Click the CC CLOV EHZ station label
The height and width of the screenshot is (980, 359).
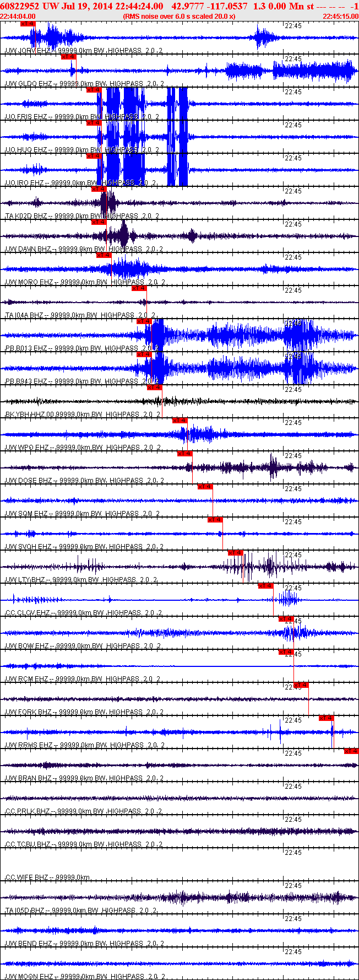(84, 613)
